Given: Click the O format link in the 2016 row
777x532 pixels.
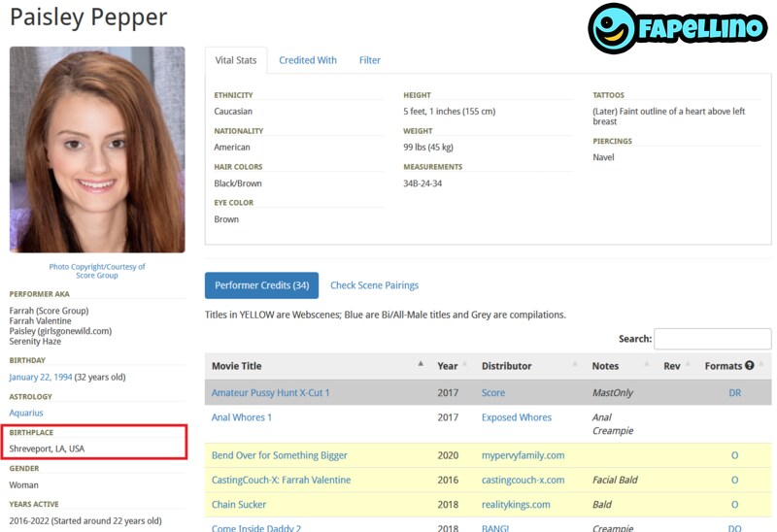Looking at the screenshot, I should [734, 480].
